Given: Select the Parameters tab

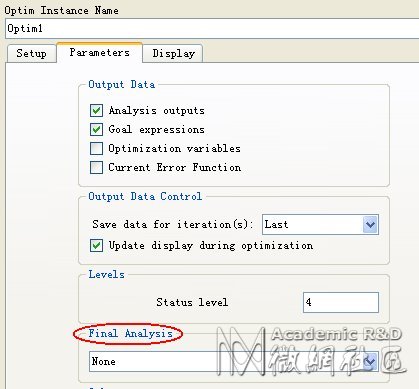Looking at the screenshot, I should [100, 52].
